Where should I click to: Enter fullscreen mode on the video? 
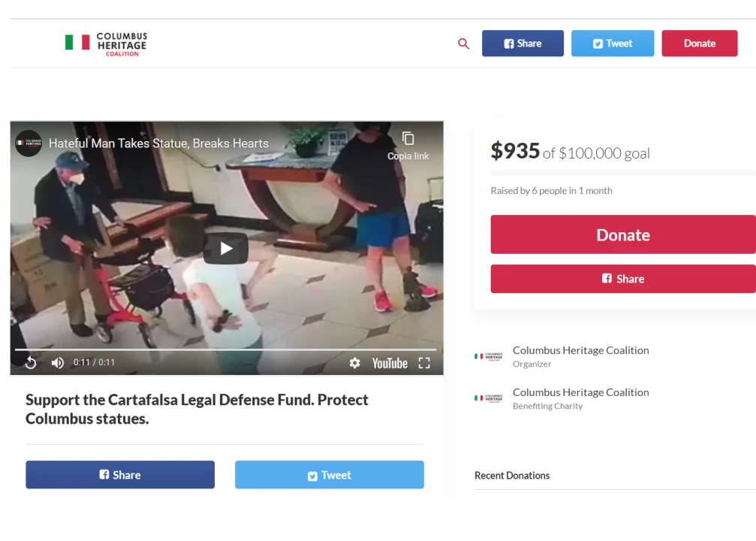click(x=424, y=363)
